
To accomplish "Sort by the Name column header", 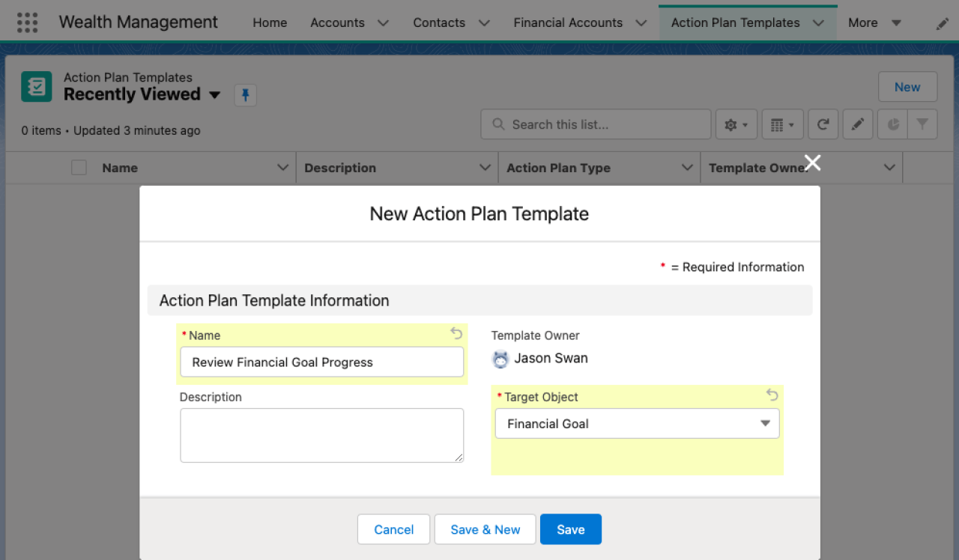I will click(x=120, y=168).
